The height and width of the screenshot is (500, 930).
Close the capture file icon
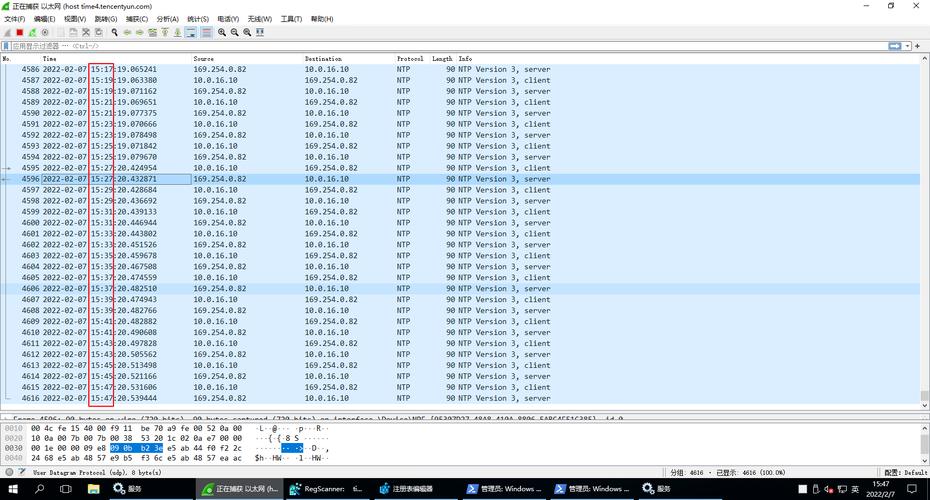[86, 33]
